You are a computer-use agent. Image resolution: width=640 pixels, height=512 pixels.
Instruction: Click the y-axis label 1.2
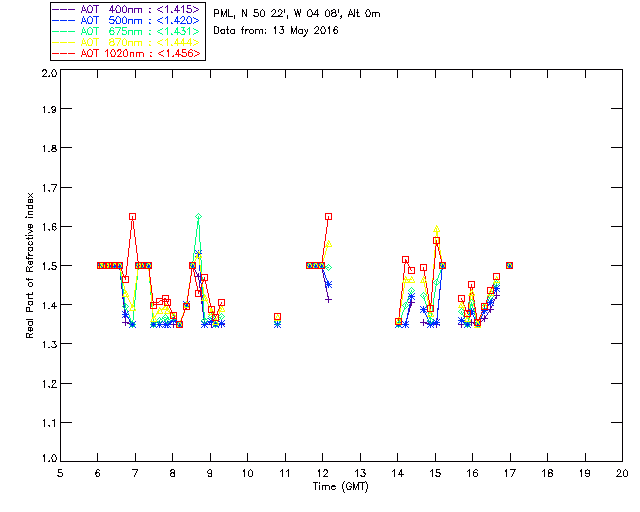pyautogui.click(x=49, y=384)
